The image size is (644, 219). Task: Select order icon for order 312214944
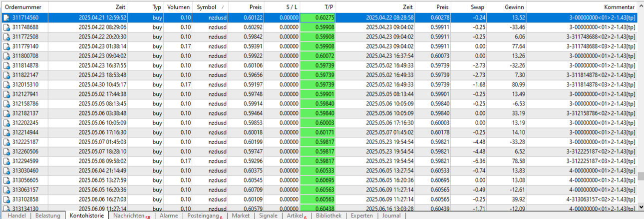(x=6, y=132)
